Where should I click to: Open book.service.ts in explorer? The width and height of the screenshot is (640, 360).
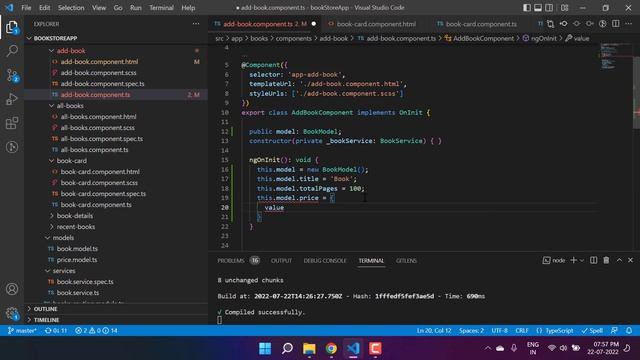(78, 293)
